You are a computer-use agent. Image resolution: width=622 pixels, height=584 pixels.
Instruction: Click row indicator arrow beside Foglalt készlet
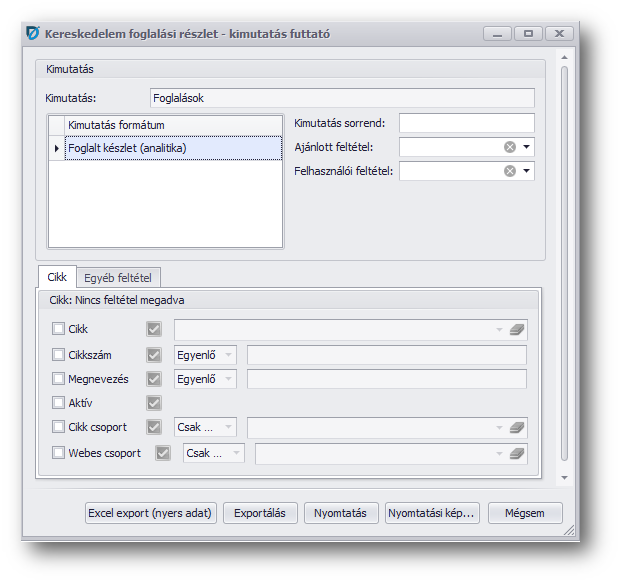pyautogui.click(x=56, y=148)
